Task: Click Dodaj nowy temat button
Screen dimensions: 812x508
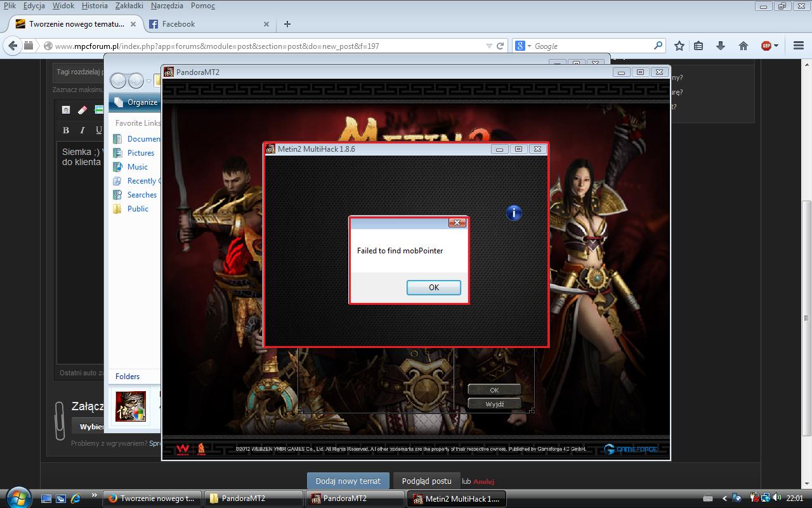Action: pyautogui.click(x=348, y=481)
